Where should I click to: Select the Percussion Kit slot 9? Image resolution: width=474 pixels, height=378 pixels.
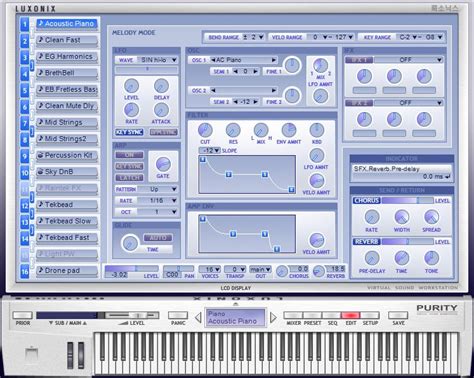67,156
